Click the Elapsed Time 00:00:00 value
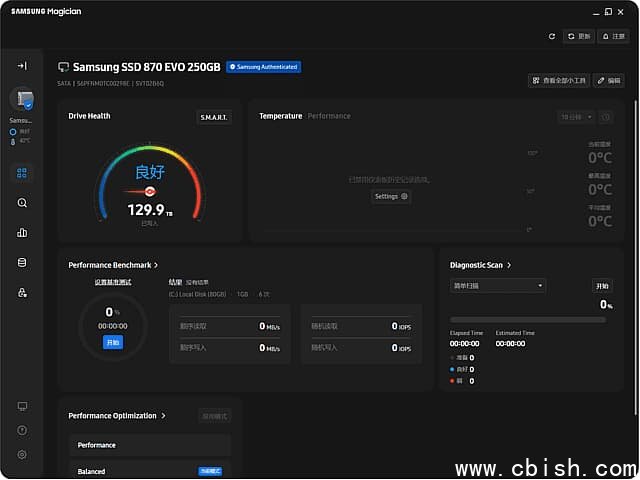The width and height of the screenshot is (640, 480). click(464, 344)
